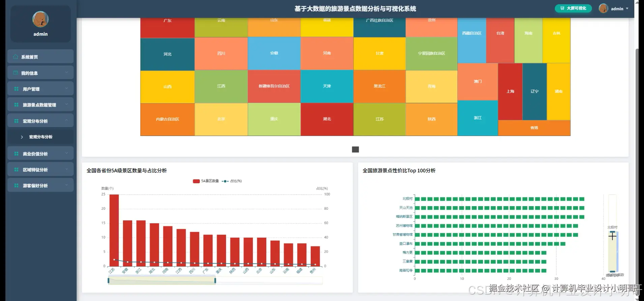Click the 香港 treemap block
Image resolution: width=644 pixels, height=301 pixels.
534,128
